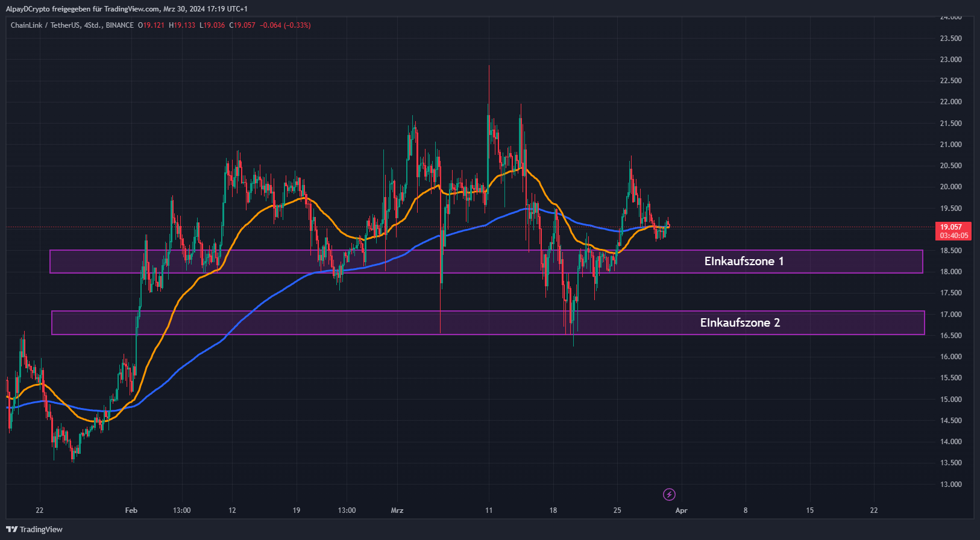Viewport: 980px width, 540px height.
Task: Click the 15 date label on time axis
Action: [809, 510]
